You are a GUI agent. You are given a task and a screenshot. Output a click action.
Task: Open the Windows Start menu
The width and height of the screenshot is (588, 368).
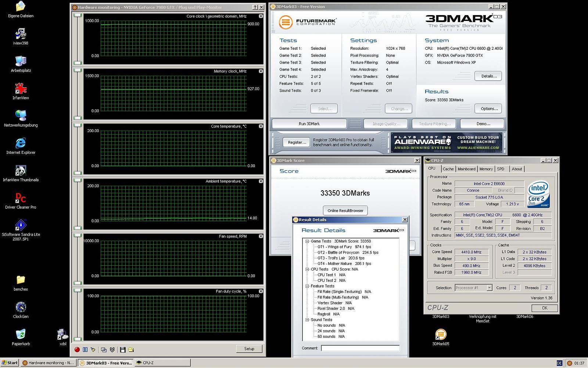(x=10, y=362)
